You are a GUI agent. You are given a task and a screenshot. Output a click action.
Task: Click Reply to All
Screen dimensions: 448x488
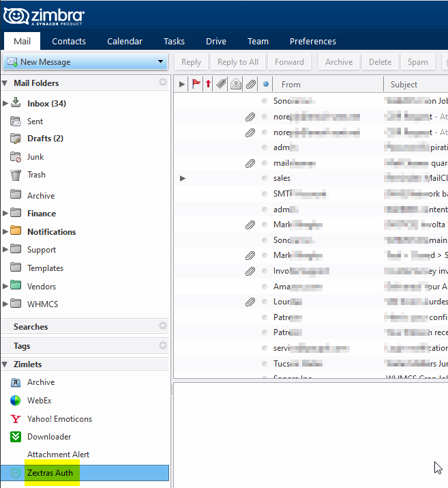pos(238,62)
